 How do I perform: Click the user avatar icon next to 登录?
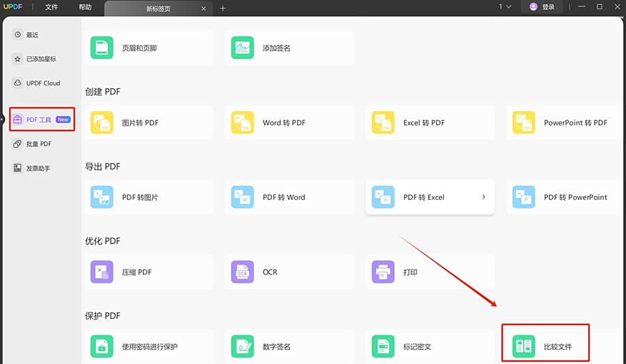pyautogui.click(x=533, y=7)
